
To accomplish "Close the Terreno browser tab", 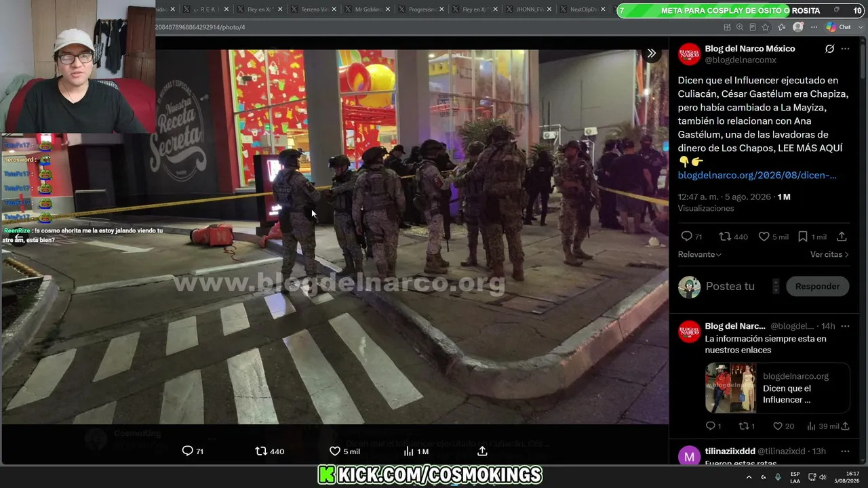I will click(334, 9).
